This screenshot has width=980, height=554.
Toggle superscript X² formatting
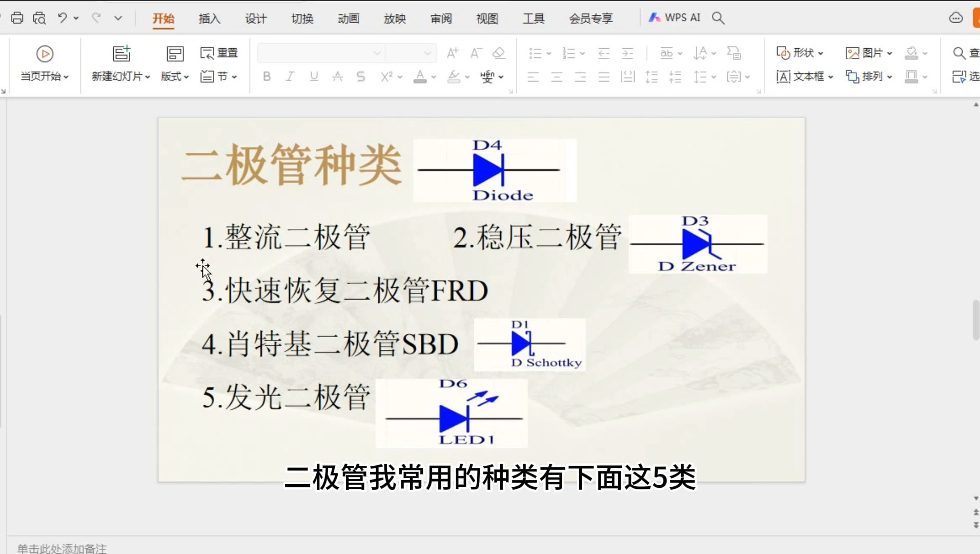pos(387,76)
